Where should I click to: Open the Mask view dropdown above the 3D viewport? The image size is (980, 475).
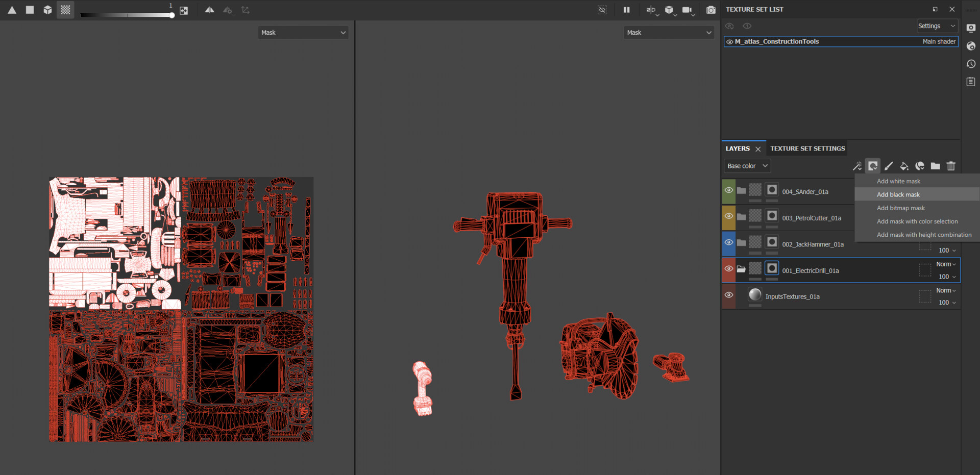[669, 32]
